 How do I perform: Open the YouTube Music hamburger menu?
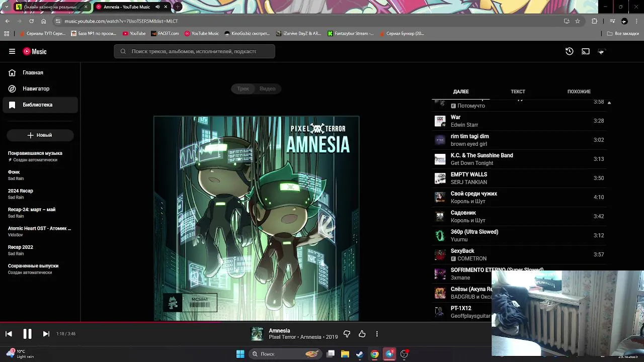tap(12, 51)
